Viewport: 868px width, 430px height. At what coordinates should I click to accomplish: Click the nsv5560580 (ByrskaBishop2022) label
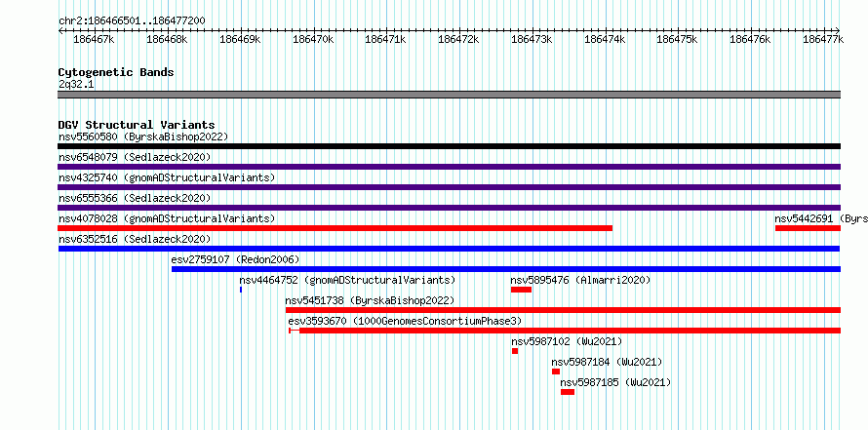point(142,137)
